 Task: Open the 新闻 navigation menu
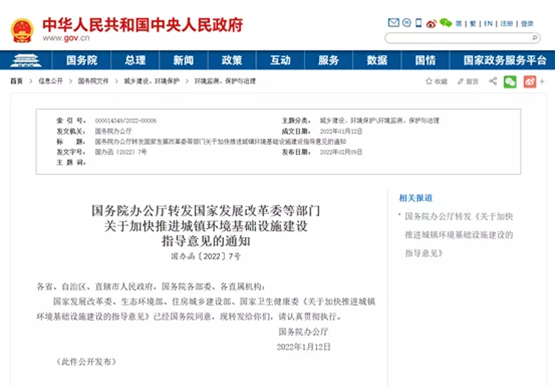tap(183, 60)
